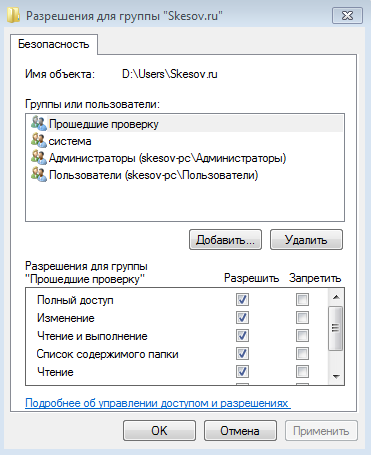Click the система group icon

click(x=39, y=140)
